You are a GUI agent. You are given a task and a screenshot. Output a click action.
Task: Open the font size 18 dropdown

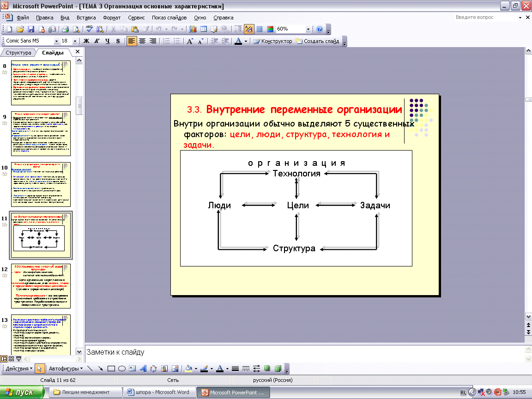coord(75,41)
